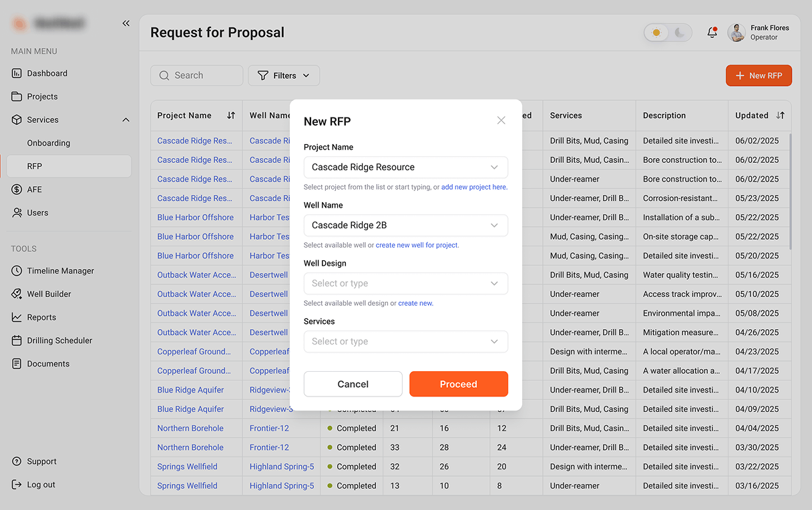The height and width of the screenshot is (510, 812).
Task: Click the notification bell icon
Action: tap(712, 33)
